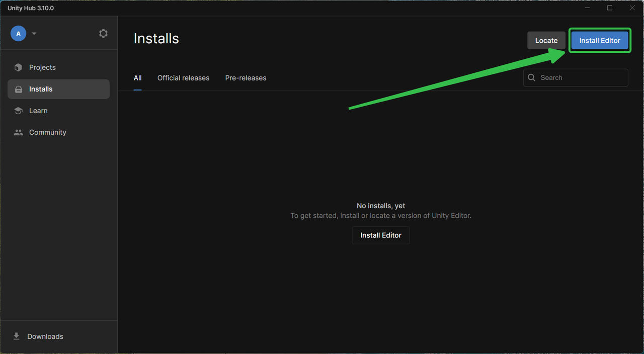Click the magnifier icon in the search box

(531, 77)
